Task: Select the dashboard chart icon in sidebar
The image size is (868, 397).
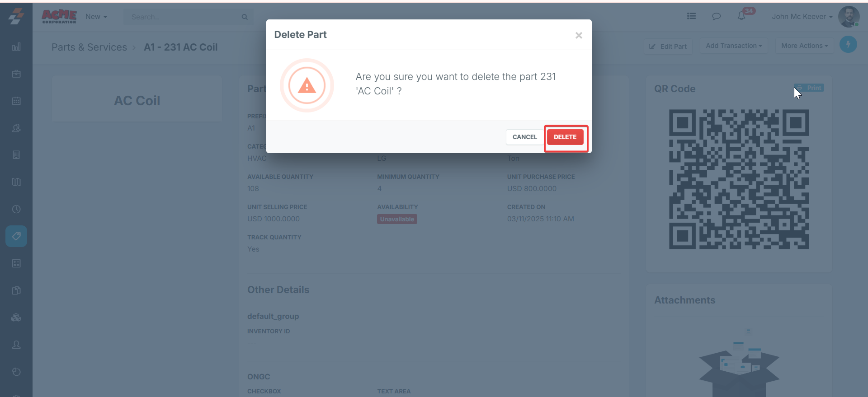Action: pyautogui.click(x=16, y=47)
